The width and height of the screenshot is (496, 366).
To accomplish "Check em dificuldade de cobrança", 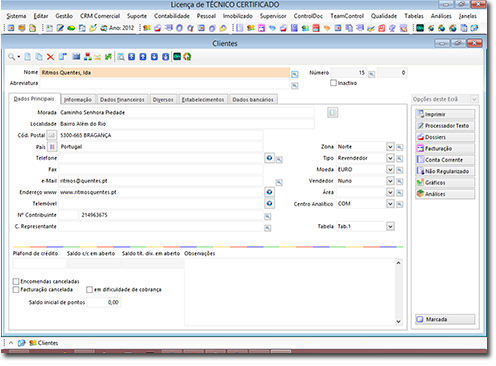I will 89,290.
